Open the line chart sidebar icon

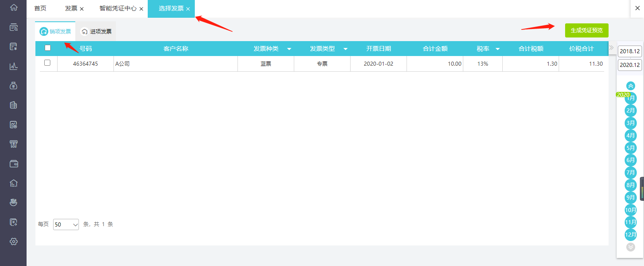(14, 66)
